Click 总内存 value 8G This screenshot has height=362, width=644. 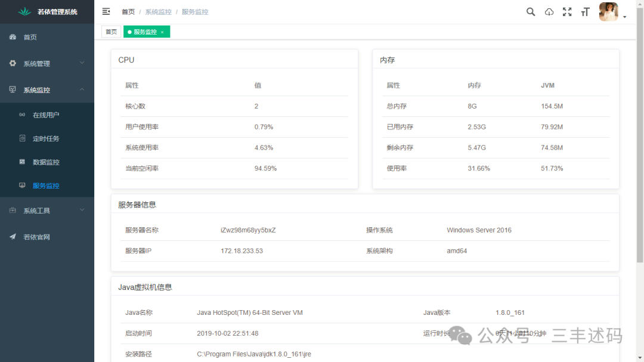tap(472, 106)
